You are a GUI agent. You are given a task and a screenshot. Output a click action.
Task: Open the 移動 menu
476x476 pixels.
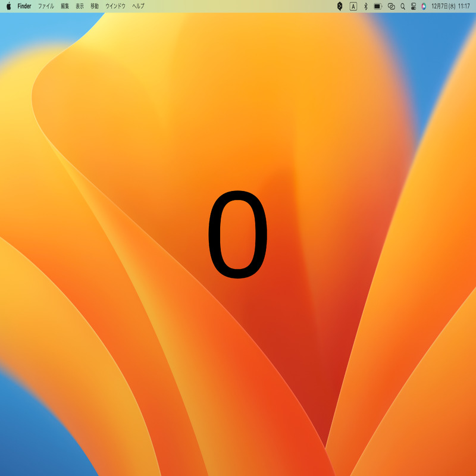tap(95, 6)
